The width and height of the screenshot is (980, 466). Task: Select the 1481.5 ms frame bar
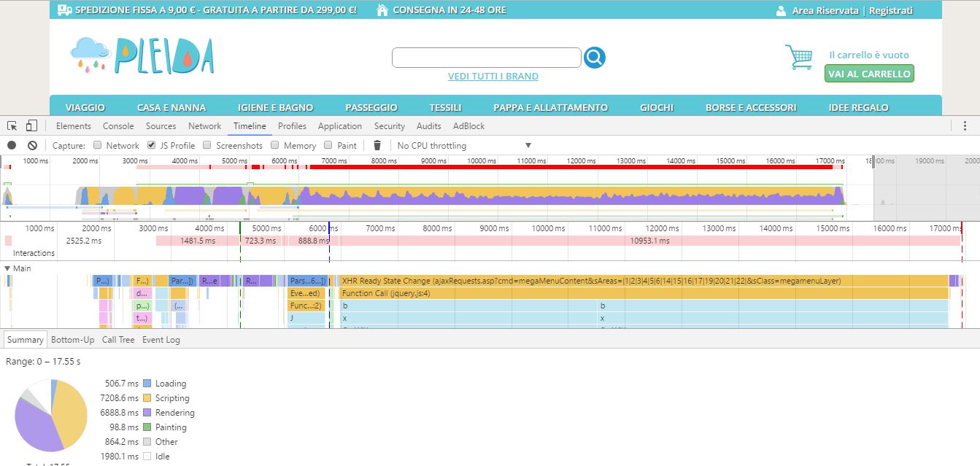[x=197, y=241]
